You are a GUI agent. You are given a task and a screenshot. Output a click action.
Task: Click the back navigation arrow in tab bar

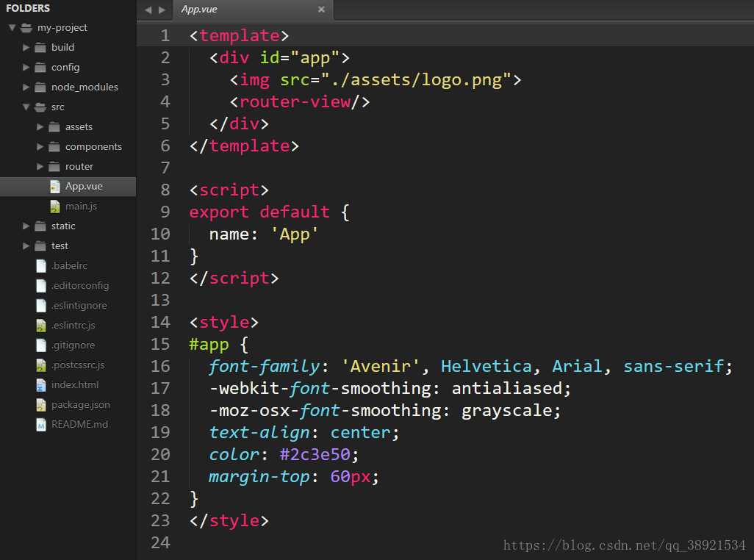[x=148, y=10]
